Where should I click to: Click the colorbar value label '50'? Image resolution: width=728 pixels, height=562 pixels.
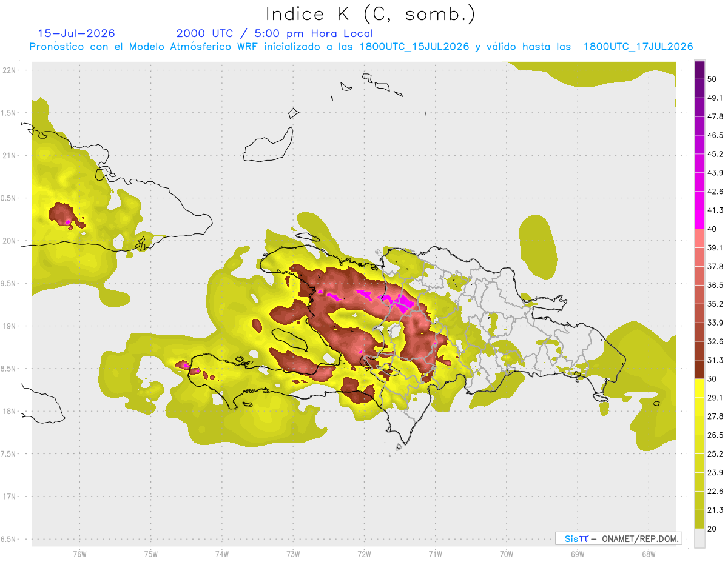tap(712, 79)
